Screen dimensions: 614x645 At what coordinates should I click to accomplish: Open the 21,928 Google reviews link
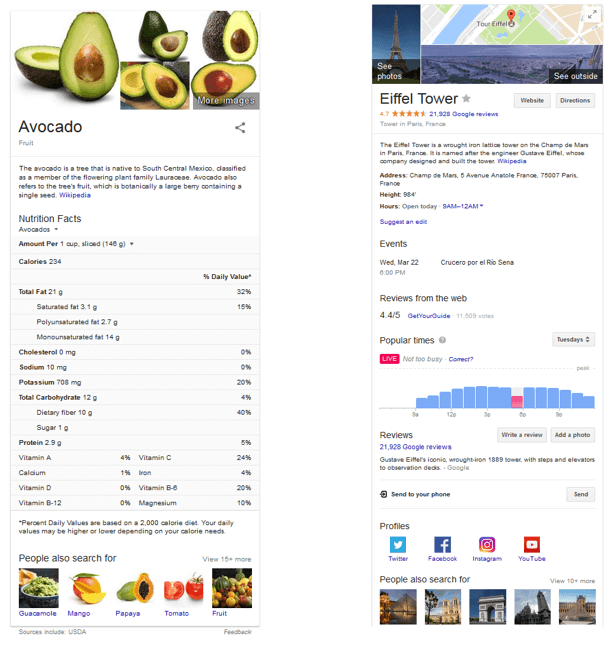(x=415, y=447)
